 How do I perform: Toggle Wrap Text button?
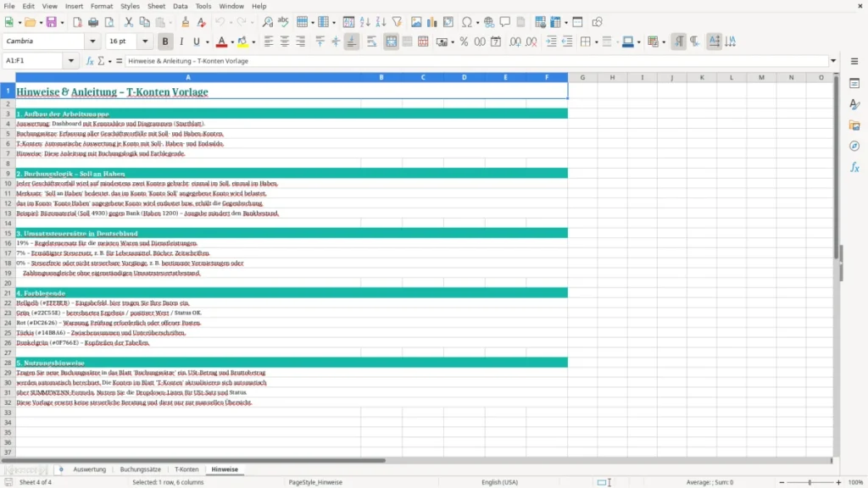[x=371, y=42]
